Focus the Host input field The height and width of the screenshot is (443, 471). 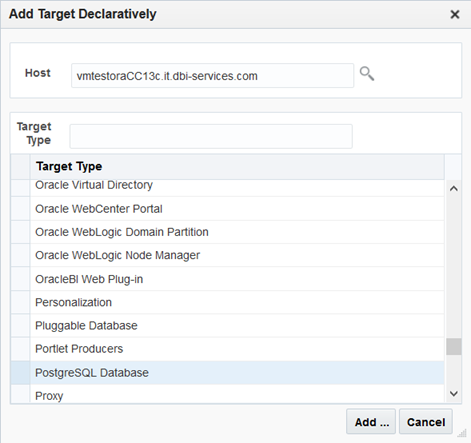pyautogui.click(x=212, y=76)
